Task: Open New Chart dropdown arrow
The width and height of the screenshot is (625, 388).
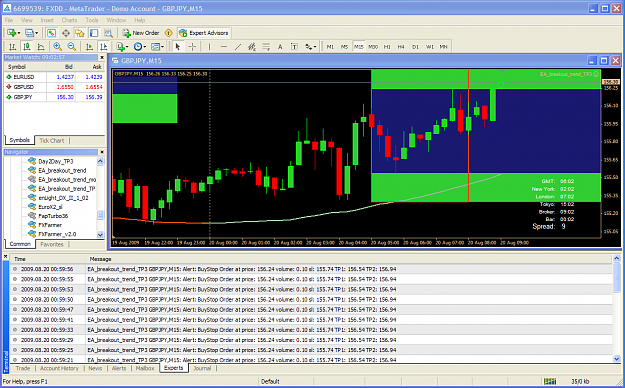Action: (18, 33)
